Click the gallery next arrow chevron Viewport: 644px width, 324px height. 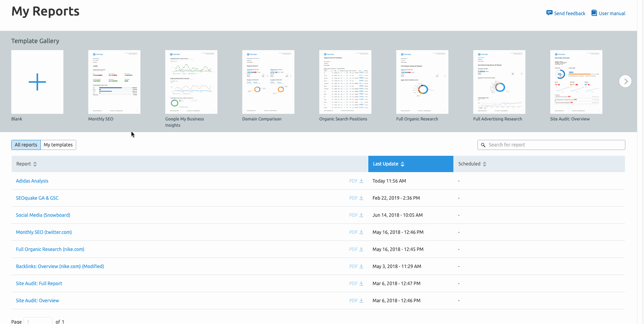pos(625,81)
